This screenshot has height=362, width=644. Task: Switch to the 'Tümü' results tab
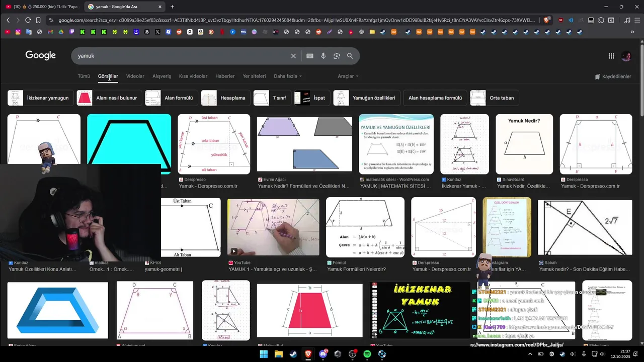84,76
